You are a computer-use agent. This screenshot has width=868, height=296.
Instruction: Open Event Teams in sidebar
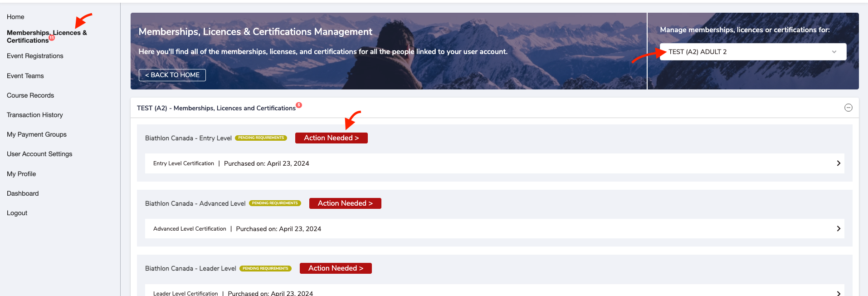point(25,76)
